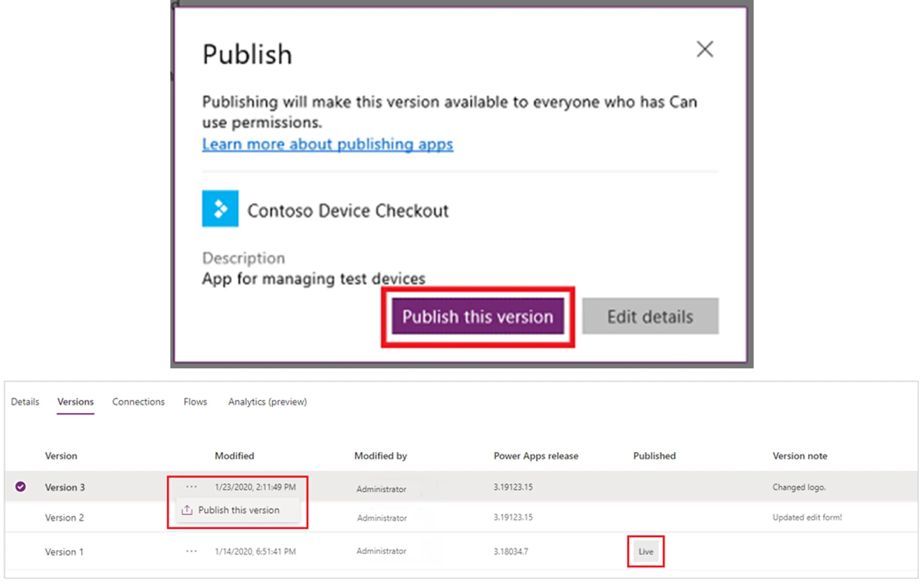Open Learn more about publishing apps link

coord(327,144)
